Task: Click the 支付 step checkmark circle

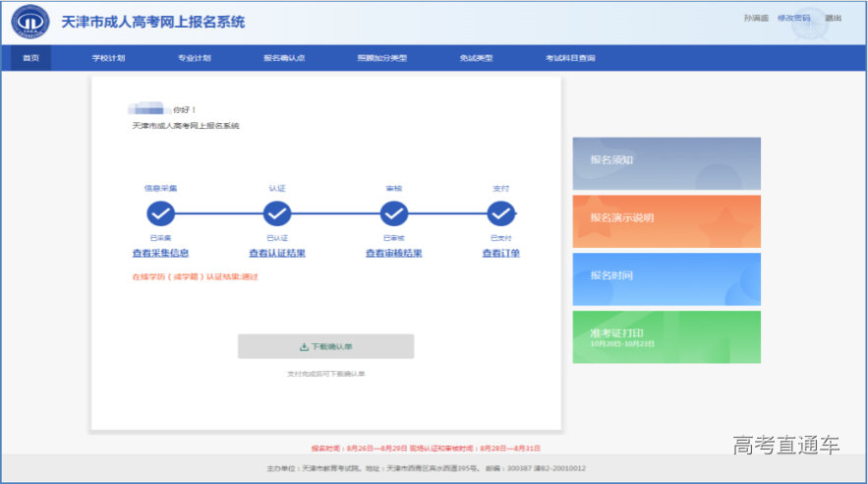Action: tap(501, 213)
